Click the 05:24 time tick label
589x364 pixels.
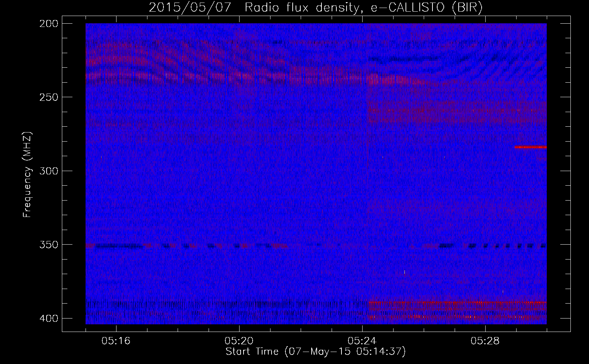(362, 341)
